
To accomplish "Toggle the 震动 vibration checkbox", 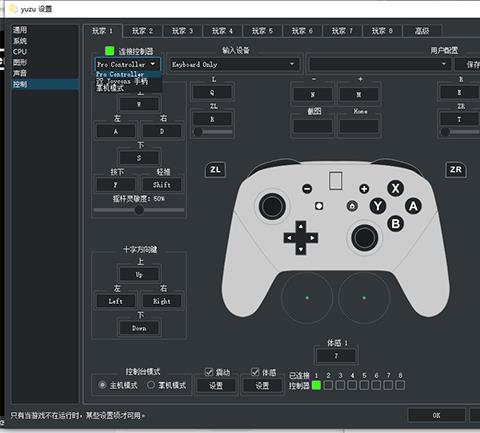I will (x=209, y=372).
